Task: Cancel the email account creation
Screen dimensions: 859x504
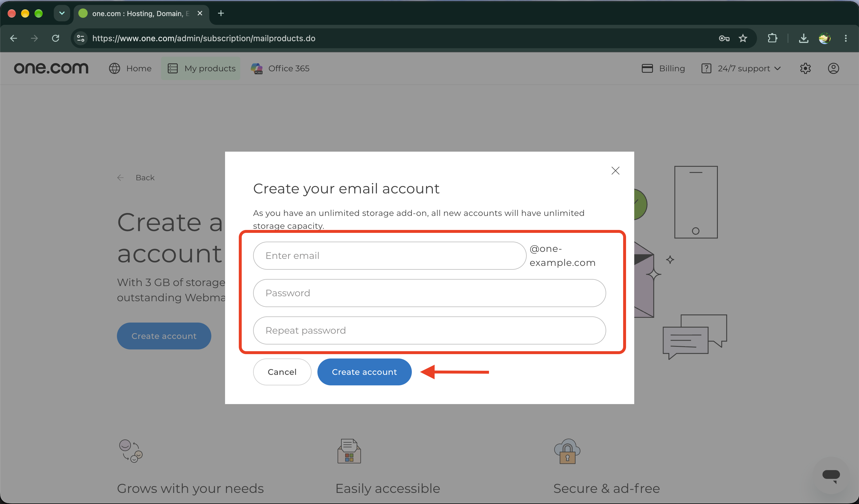Action: point(282,372)
